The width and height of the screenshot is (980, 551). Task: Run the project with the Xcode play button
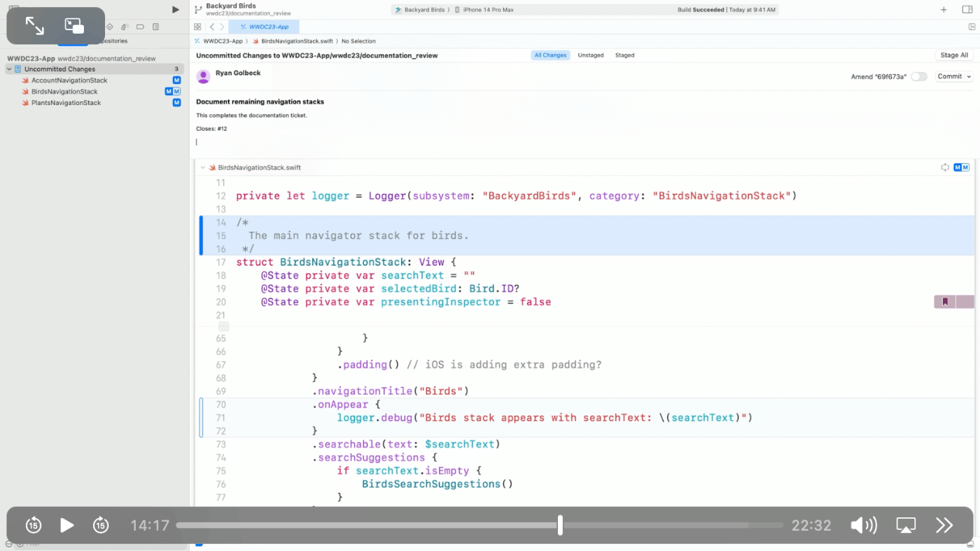tap(176, 10)
